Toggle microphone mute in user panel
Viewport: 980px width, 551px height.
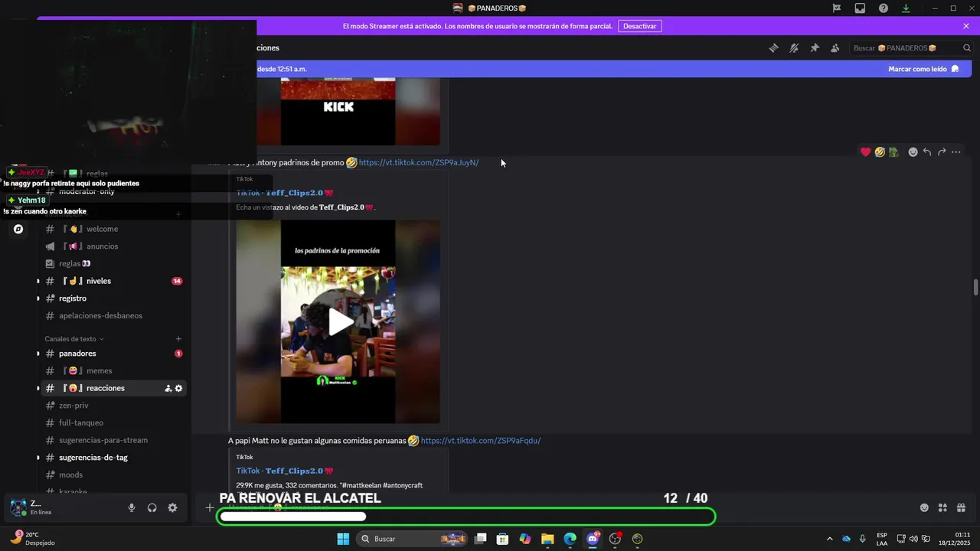click(132, 507)
